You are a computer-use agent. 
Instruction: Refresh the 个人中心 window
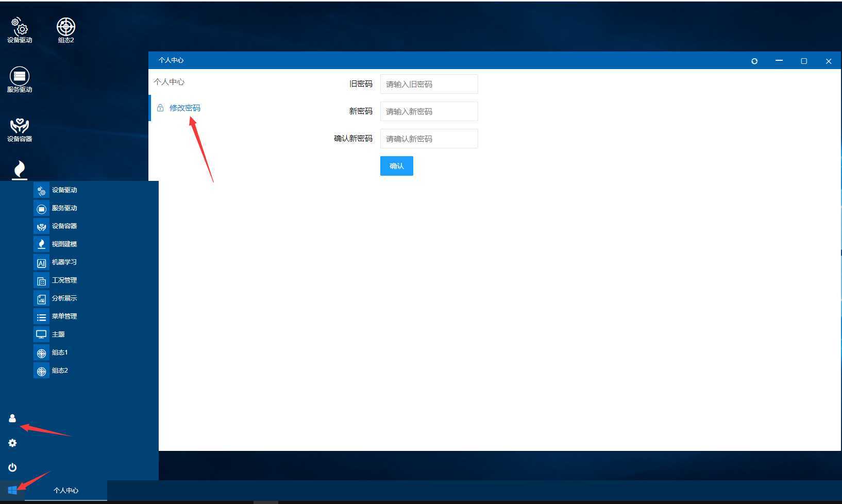click(x=754, y=61)
